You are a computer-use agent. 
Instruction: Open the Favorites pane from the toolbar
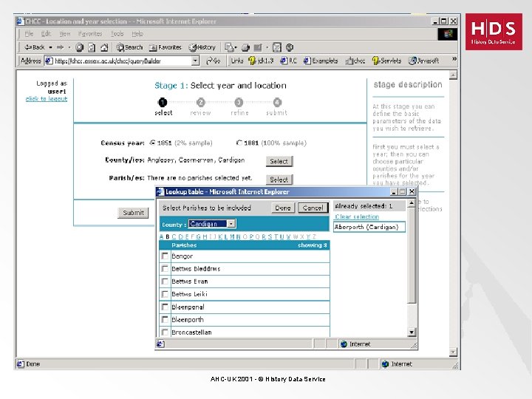pos(166,47)
